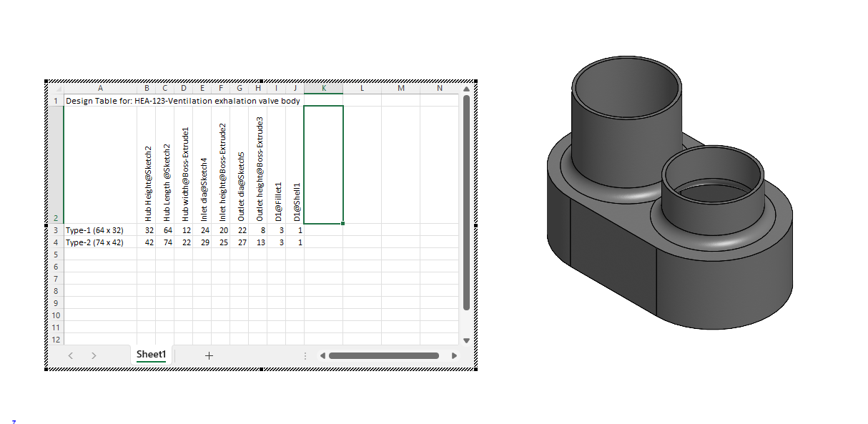This screenshot has height=424, width=868.
Task: Click the vertical scrollbar down arrow
Action: (x=466, y=340)
